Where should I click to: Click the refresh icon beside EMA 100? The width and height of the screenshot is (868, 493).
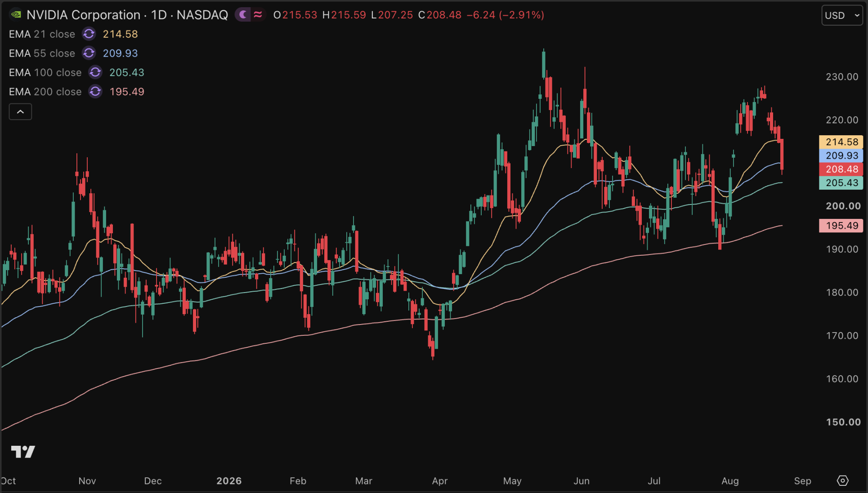[x=95, y=72]
